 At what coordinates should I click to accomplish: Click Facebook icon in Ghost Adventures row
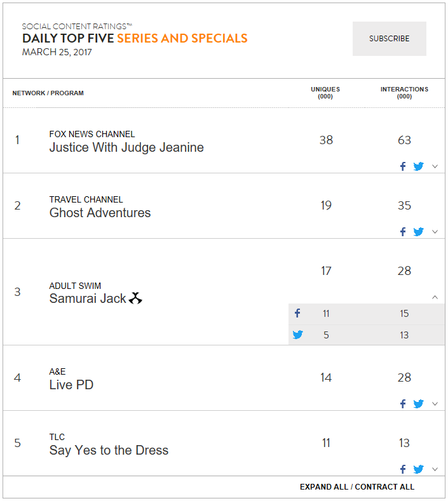pyautogui.click(x=403, y=232)
